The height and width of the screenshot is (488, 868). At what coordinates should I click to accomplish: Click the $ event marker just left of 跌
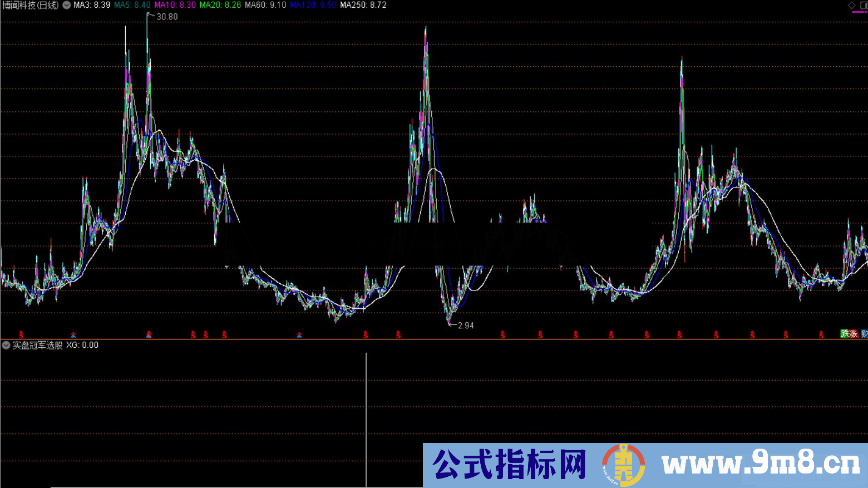coord(821,334)
